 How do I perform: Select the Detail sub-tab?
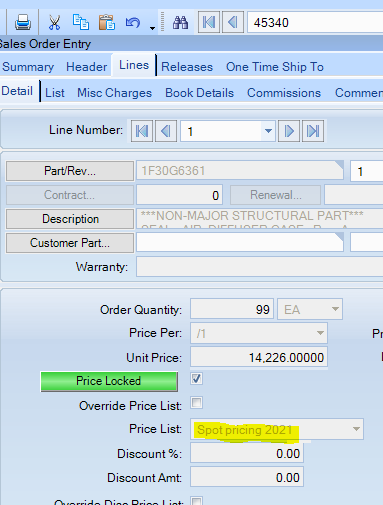(x=17, y=91)
